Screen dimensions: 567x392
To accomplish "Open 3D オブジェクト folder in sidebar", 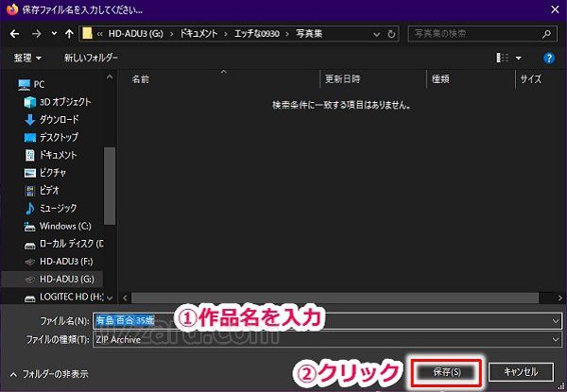I will 58,102.
